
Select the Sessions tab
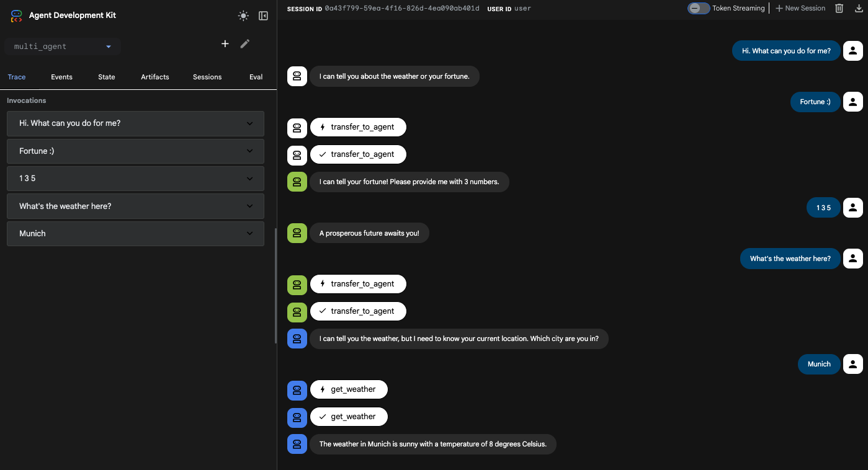coord(207,77)
